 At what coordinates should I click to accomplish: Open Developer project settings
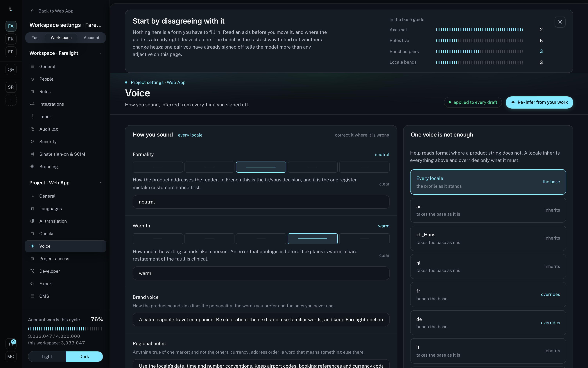click(x=65, y=271)
